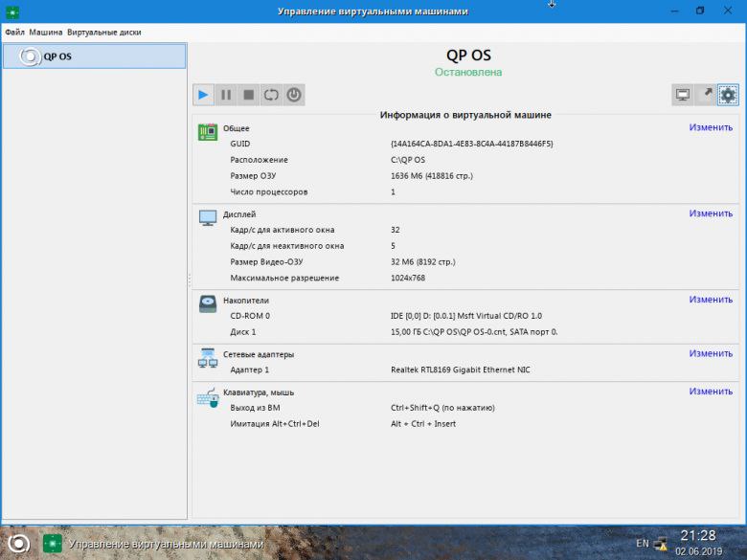Click Изменить link for Сетевые адаптеры
Screen dimensions: 747x560
pos(711,353)
